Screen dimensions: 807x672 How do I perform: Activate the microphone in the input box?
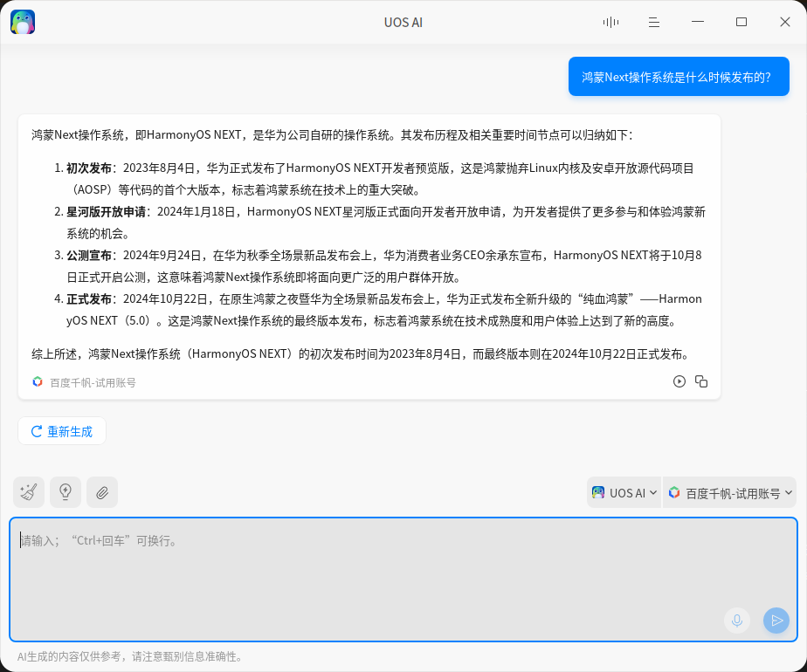click(x=736, y=621)
